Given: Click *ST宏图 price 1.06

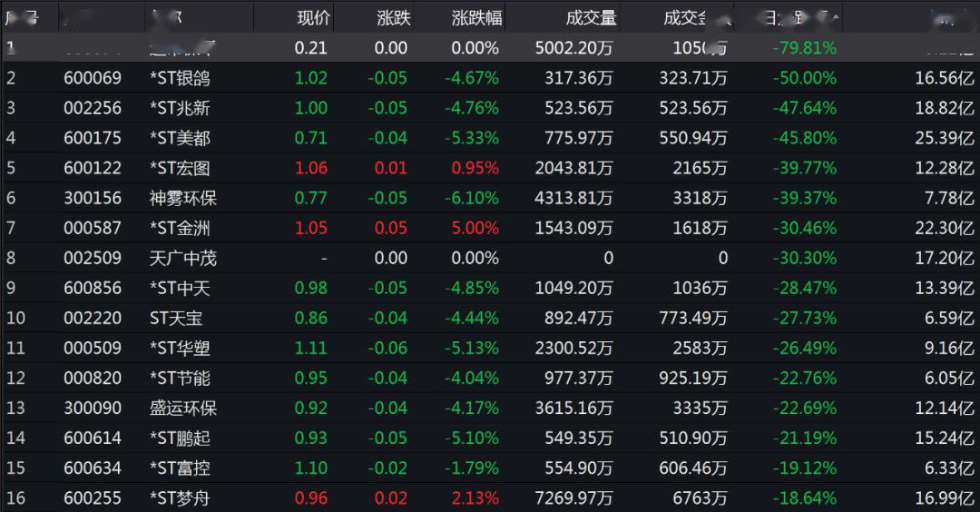Looking at the screenshot, I should [310, 168].
